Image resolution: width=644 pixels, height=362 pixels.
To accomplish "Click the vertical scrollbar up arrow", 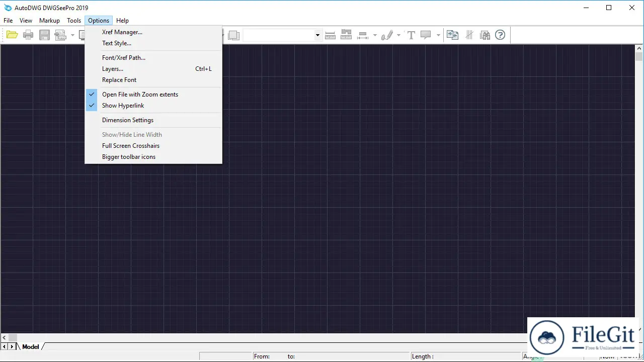I will point(639,49).
